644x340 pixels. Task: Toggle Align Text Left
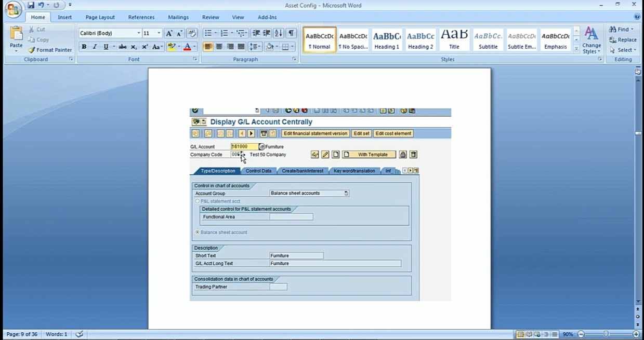[208, 47]
